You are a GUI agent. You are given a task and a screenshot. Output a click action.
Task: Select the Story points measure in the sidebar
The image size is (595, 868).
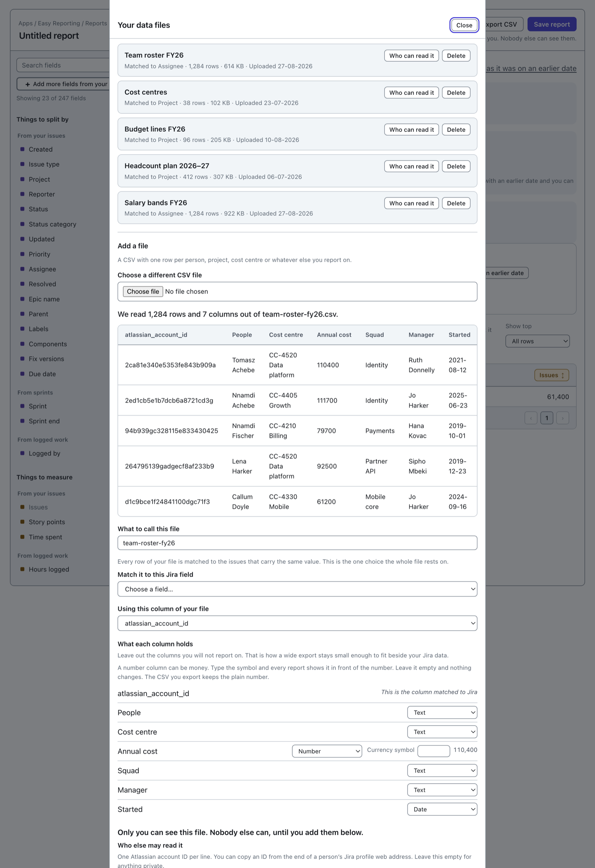[x=46, y=522]
